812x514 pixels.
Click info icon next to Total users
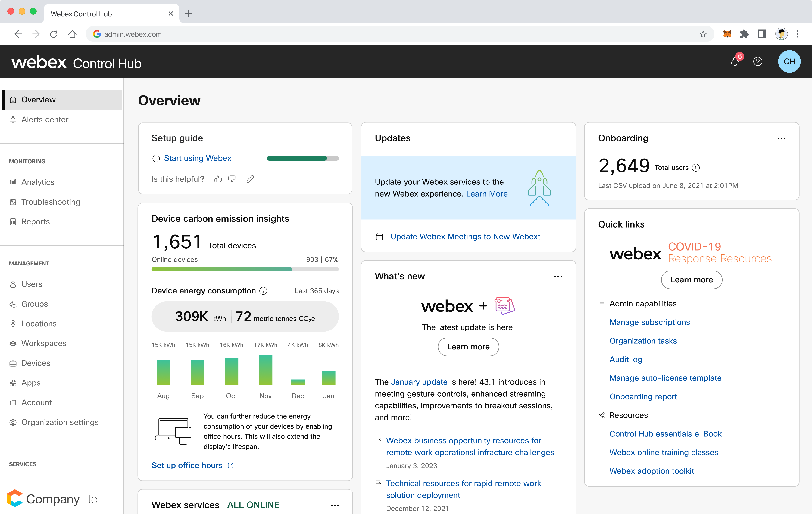pyautogui.click(x=696, y=168)
